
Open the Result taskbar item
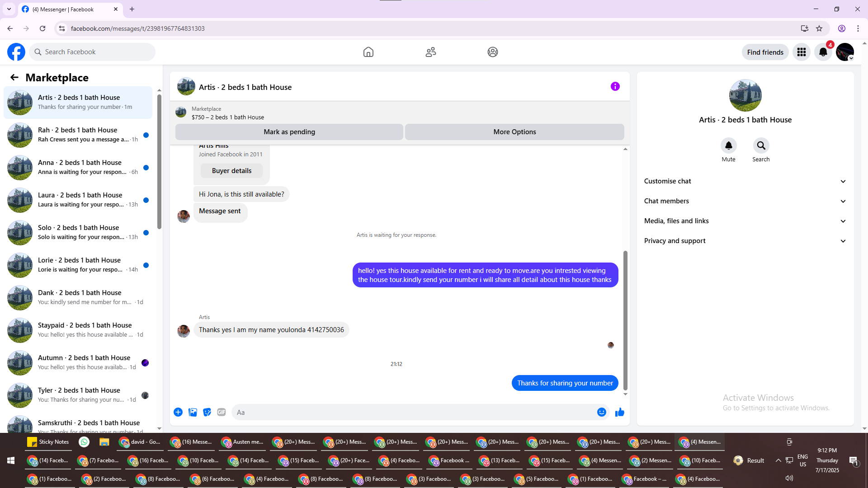click(750, 460)
